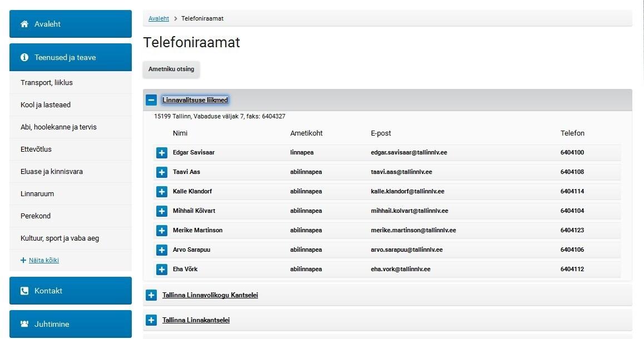This screenshot has height=339, width=644.
Task: Expand Kalle Klandorf's row details
Action: (x=162, y=191)
